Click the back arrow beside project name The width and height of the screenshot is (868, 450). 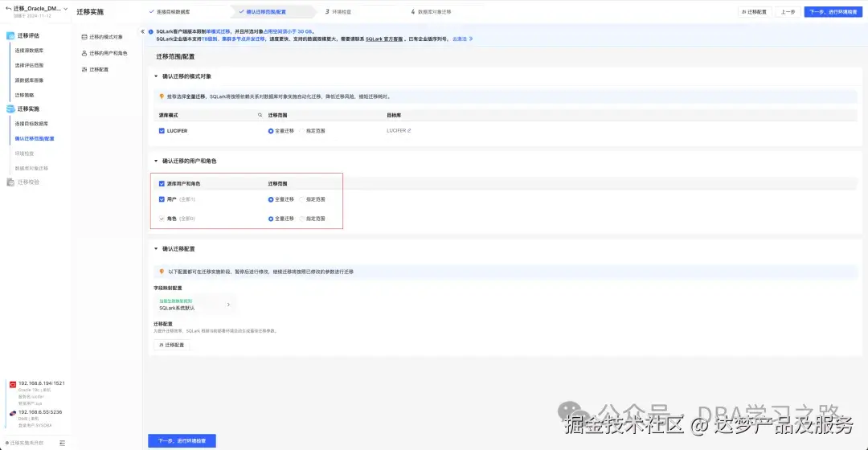click(x=8, y=8)
